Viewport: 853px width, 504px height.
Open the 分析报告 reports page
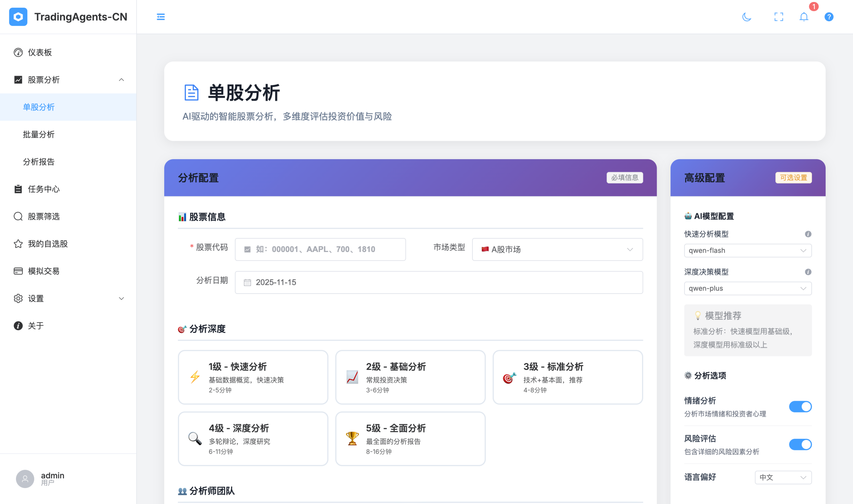(39, 162)
